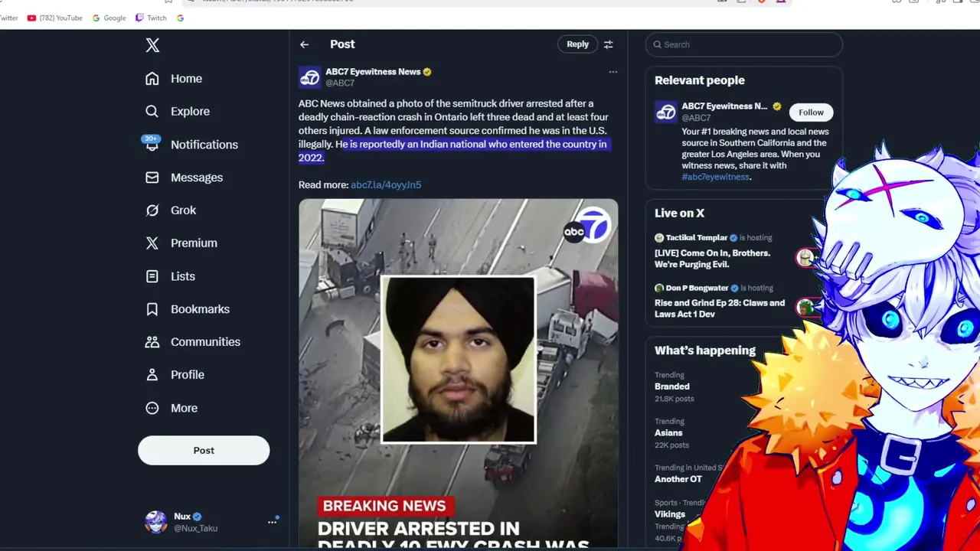Click the white Post button
Image resolution: width=980 pixels, height=551 pixels.
coord(204,450)
